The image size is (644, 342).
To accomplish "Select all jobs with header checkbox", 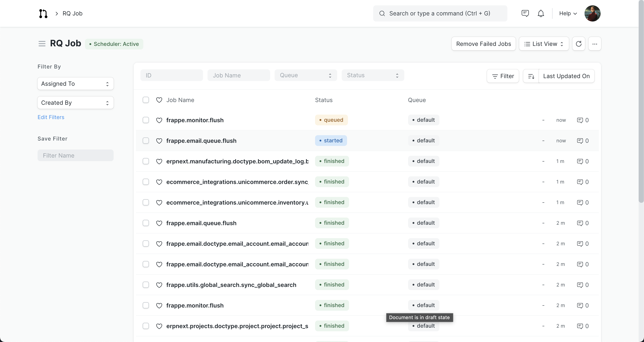I will (146, 100).
